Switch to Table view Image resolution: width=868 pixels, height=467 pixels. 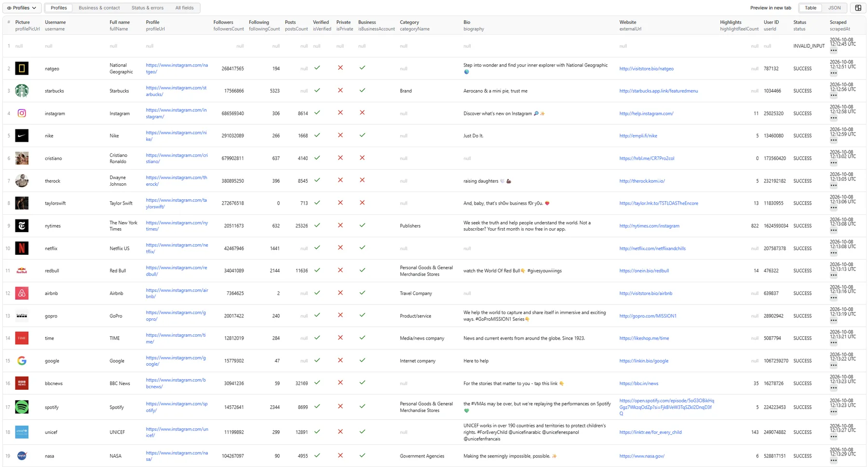pos(811,8)
